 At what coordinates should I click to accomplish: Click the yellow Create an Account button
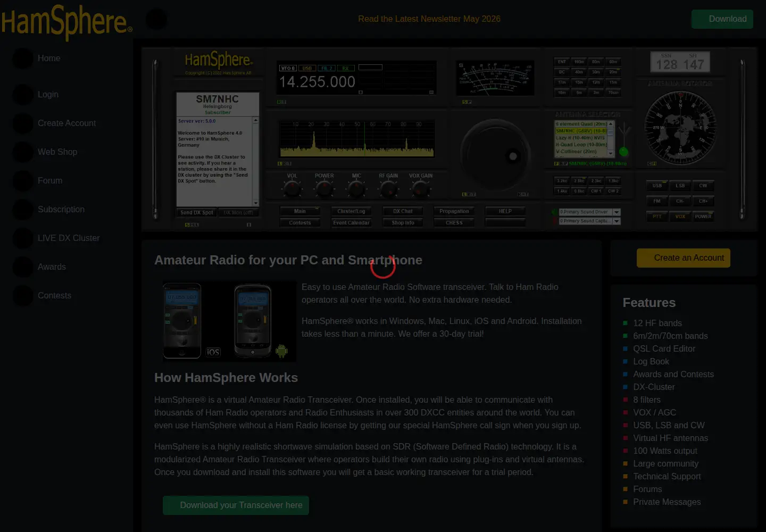click(684, 258)
